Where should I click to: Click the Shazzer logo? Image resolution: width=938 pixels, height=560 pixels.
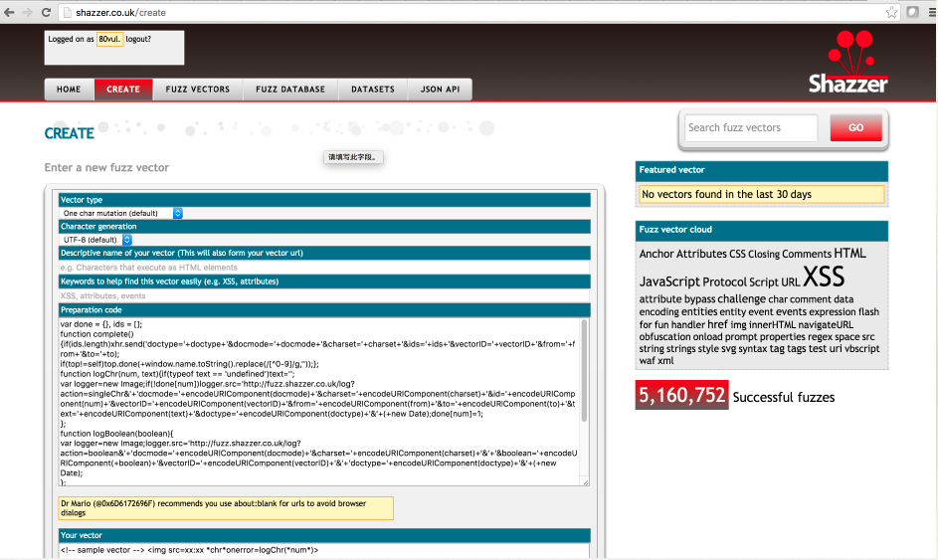tap(848, 63)
